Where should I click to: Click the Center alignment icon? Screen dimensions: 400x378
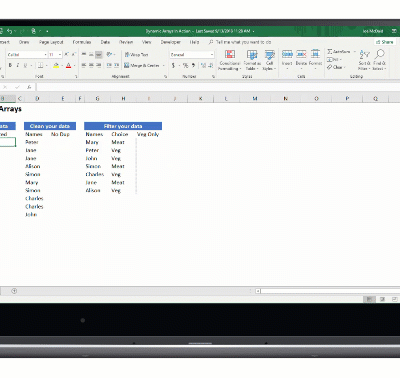(x=91, y=65)
